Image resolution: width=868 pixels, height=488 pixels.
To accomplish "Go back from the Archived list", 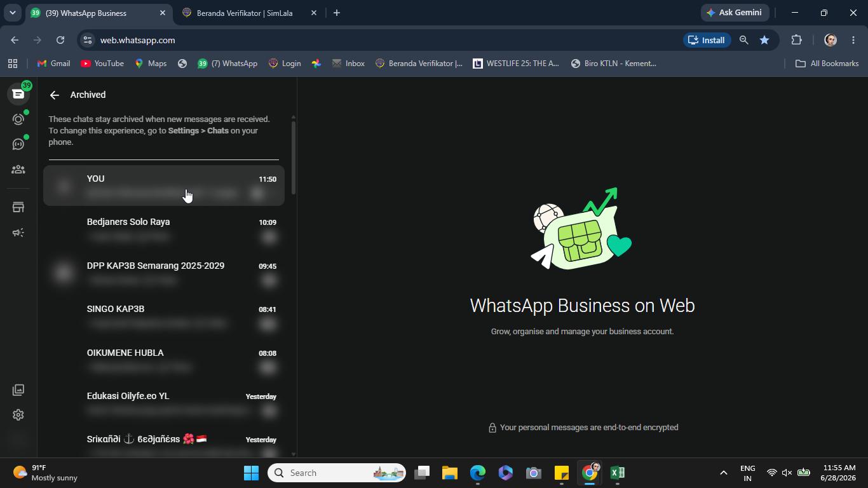I will tap(55, 95).
